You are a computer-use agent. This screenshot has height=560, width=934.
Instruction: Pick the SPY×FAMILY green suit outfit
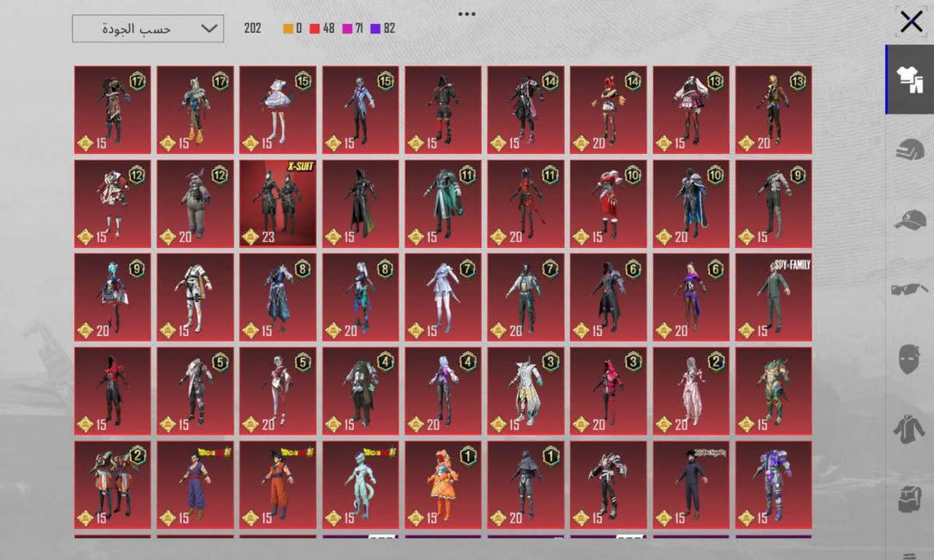coord(773,297)
